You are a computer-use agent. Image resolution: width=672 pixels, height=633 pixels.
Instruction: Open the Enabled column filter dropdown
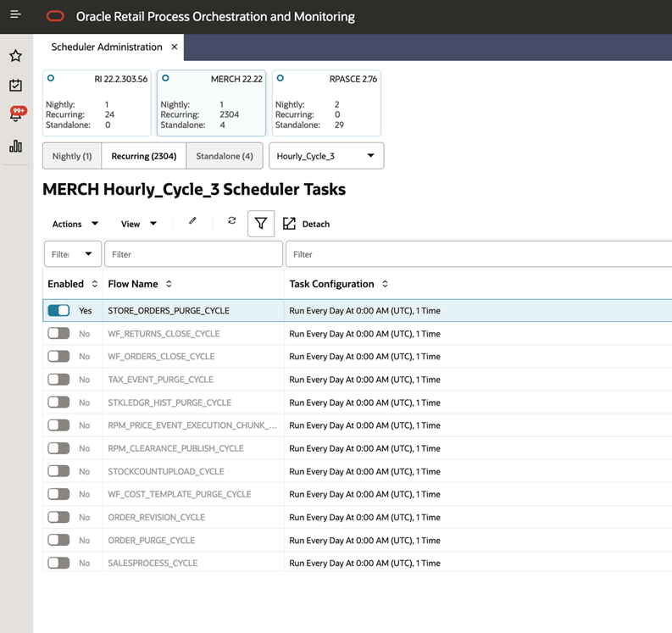[x=73, y=253]
